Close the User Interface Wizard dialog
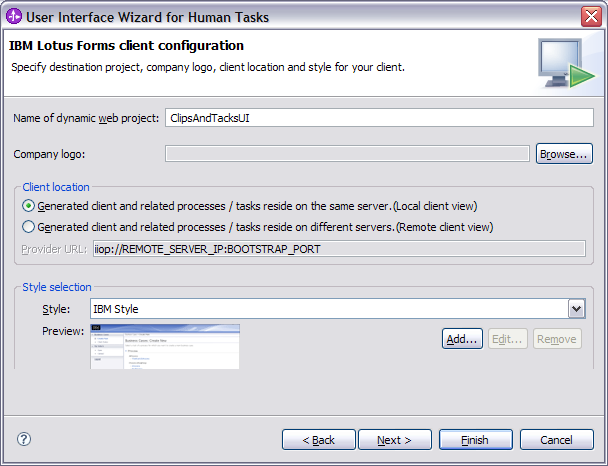This screenshot has height=466, width=608. tap(591, 17)
